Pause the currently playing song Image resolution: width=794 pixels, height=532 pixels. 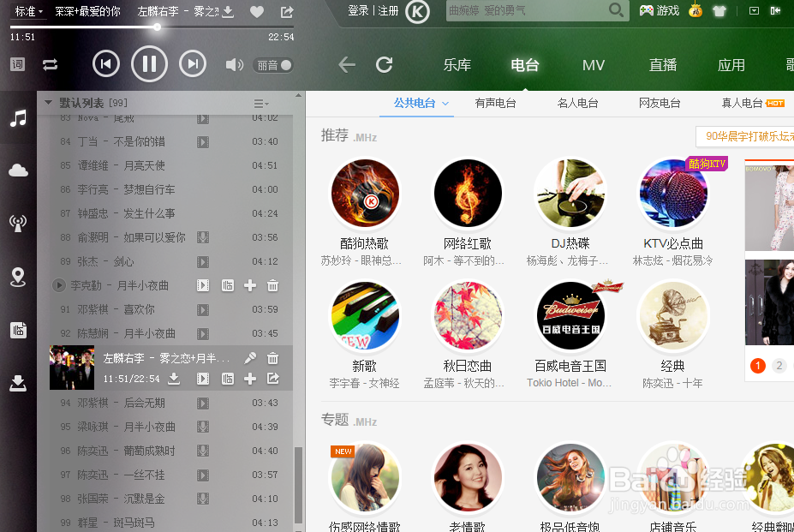click(x=149, y=64)
